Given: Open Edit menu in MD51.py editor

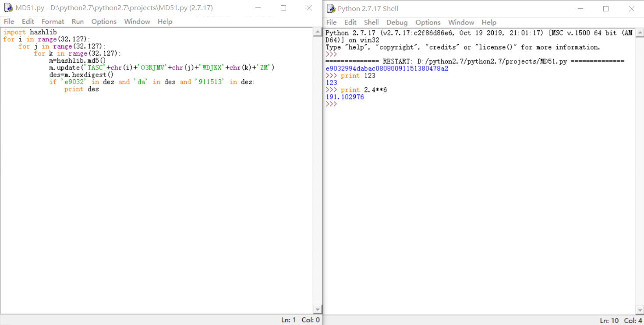Looking at the screenshot, I should coord(28,21).
